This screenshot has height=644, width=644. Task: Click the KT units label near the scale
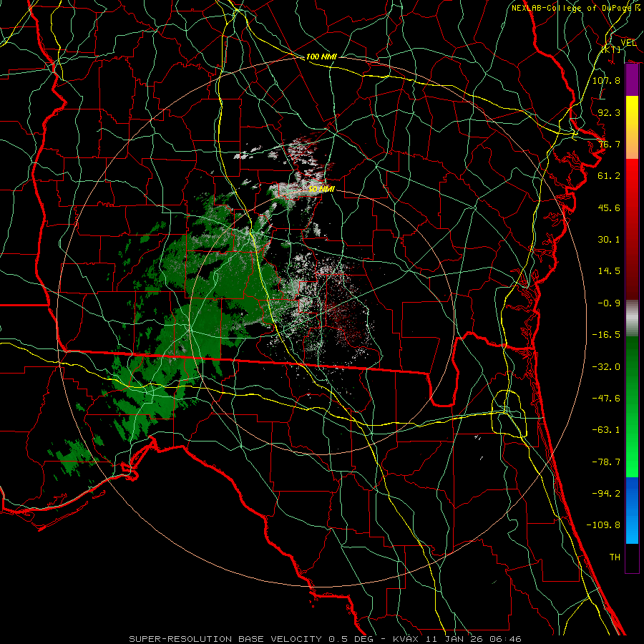611,49
